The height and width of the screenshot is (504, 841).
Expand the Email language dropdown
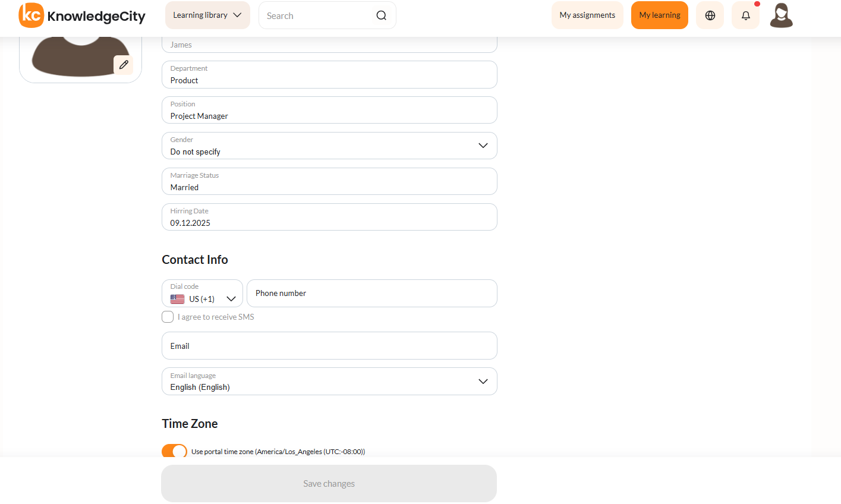click(329, 381)
